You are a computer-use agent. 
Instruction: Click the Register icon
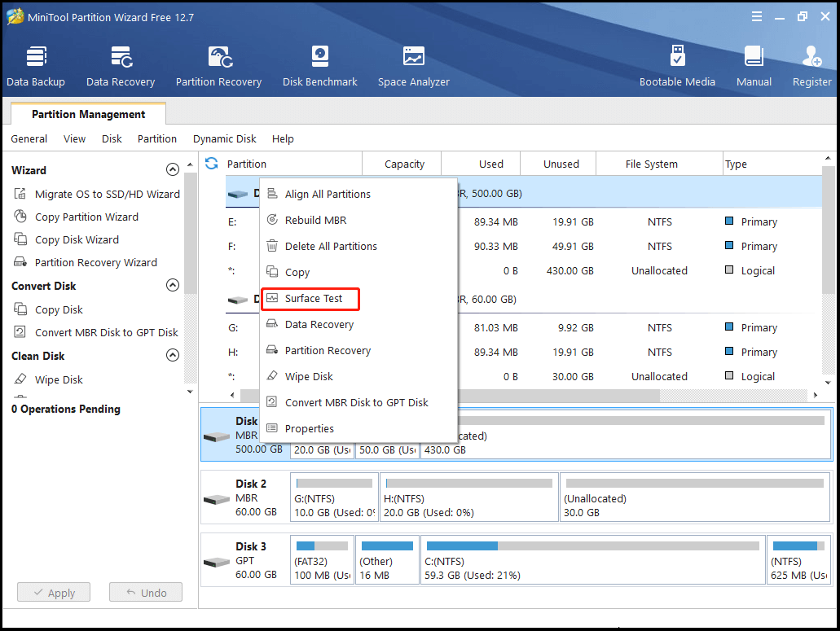pyautogui.click(x=812, y=56)
